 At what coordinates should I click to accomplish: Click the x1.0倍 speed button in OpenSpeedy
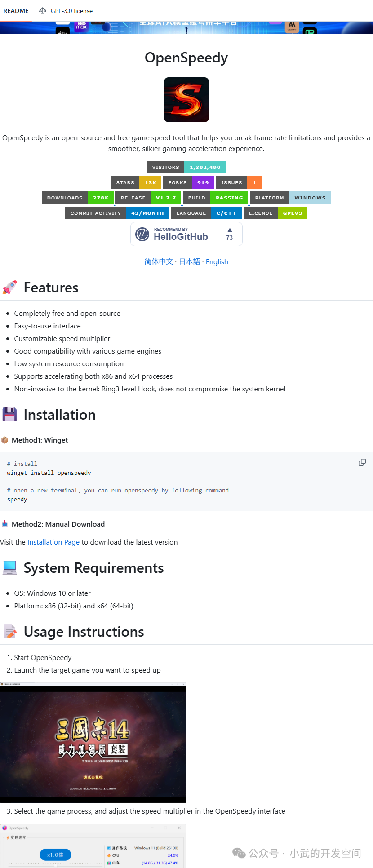tap(55, 855)
